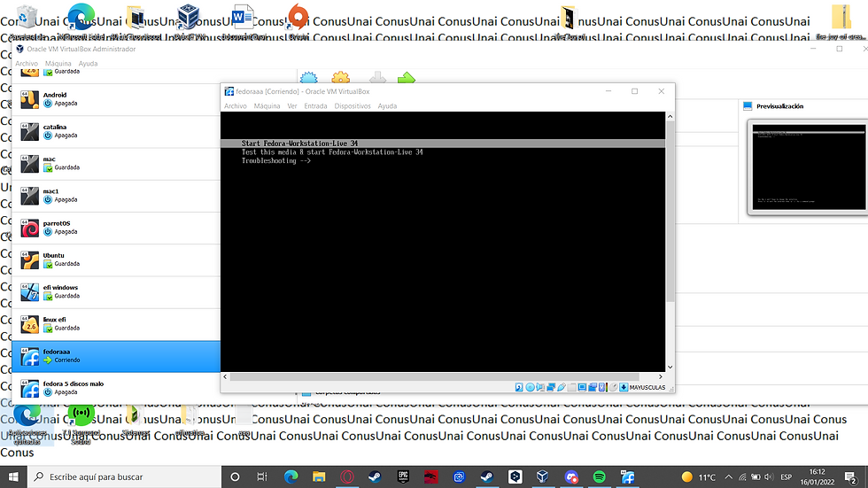Click the up arrow of VM vertical scrollbar
The image size is (868, 488).
point(670,117)
